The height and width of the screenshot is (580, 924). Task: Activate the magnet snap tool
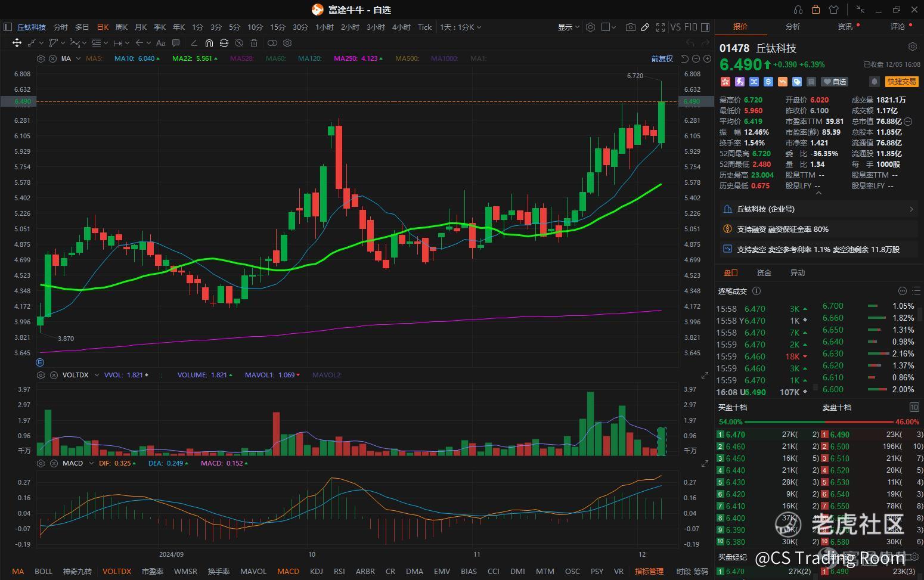tap(209, 43)
